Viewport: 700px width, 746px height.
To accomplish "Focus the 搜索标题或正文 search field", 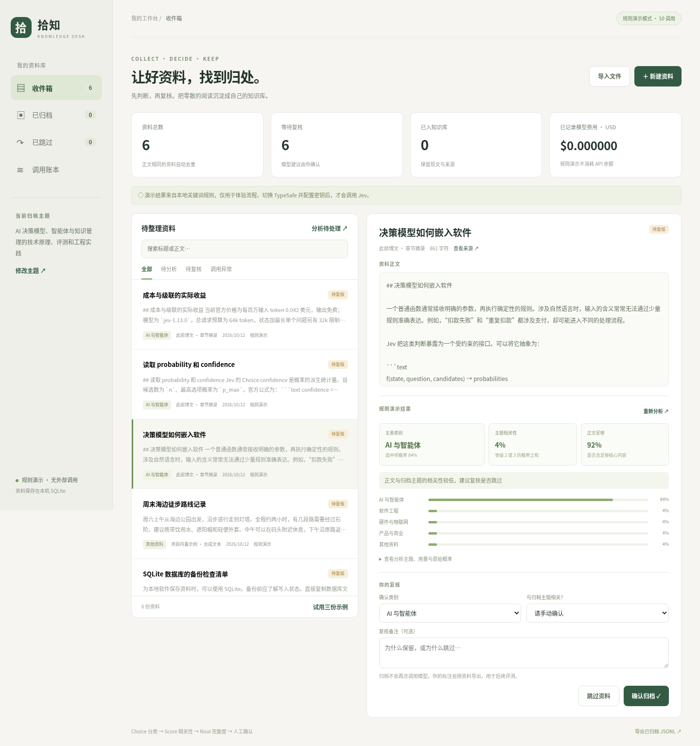I will click(245, 249).
